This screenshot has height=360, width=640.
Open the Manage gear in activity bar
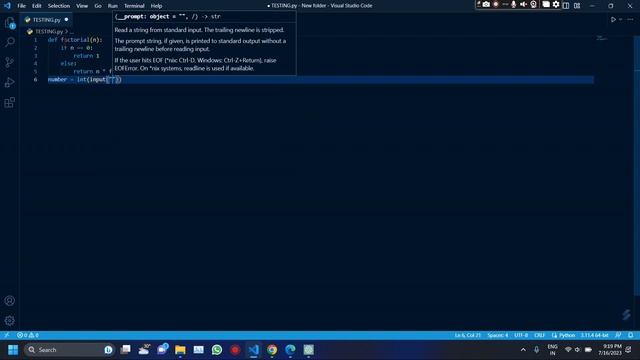pos(10,320)
